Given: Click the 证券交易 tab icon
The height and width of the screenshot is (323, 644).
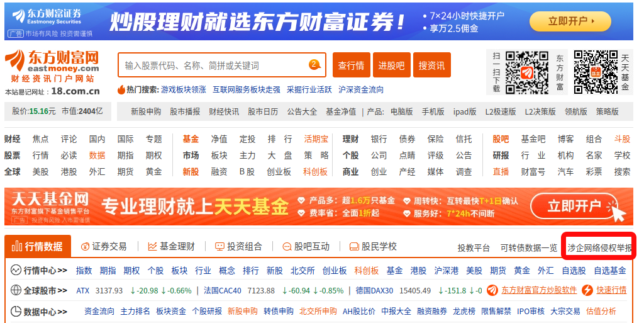Looking at the screenshot, I should (85, 247).
